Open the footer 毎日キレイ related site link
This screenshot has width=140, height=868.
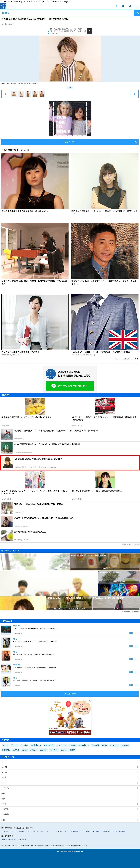click(22, 840)
